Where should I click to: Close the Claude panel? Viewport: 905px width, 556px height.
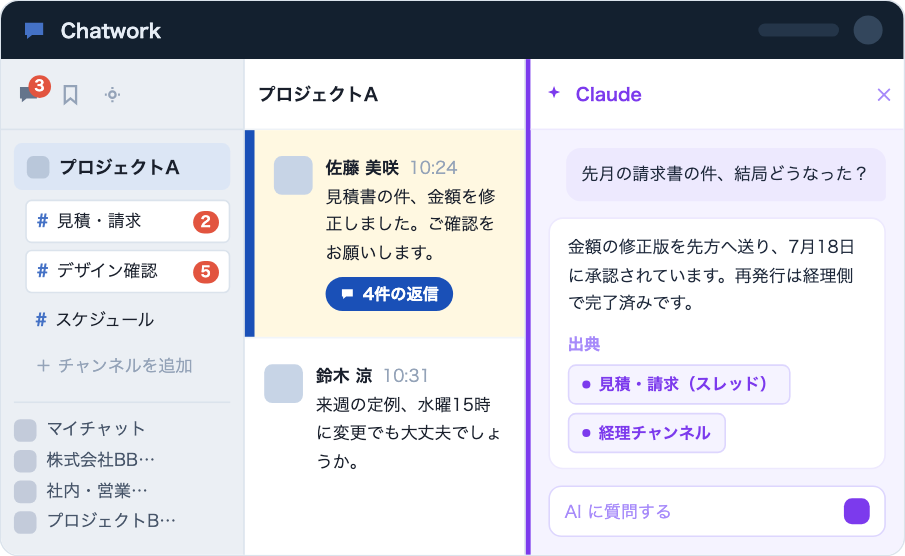884,95
